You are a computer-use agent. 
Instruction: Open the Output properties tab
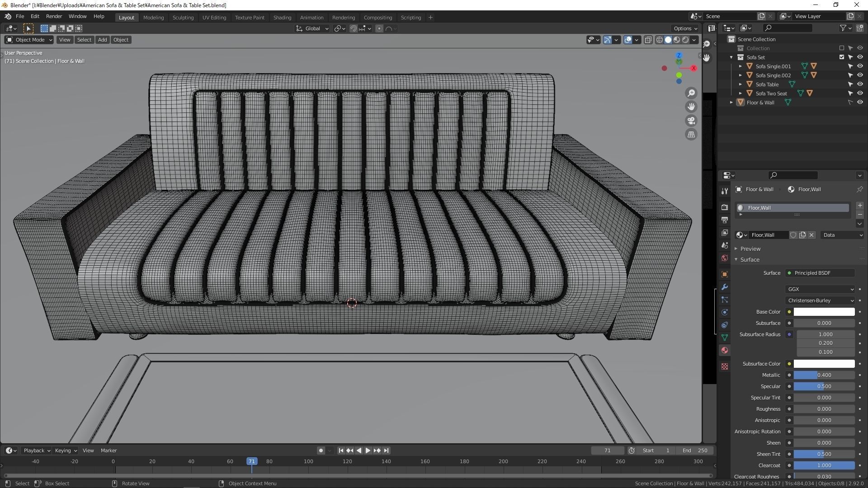point(725,220)
